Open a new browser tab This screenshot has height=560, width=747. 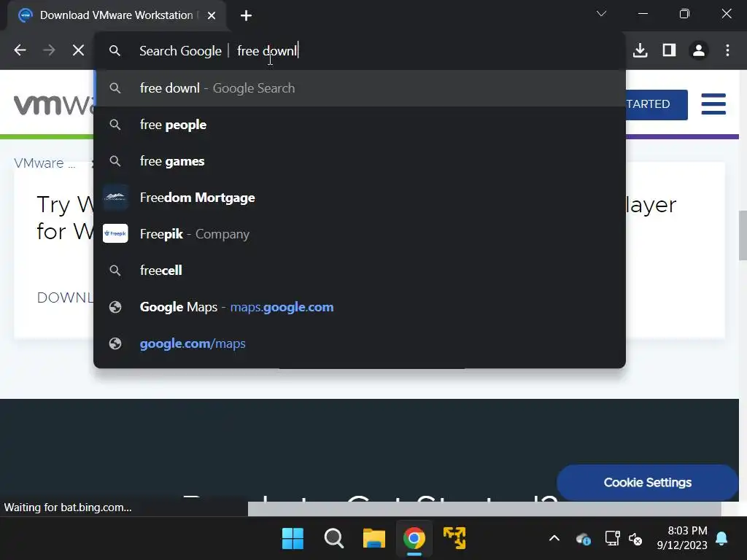246,16
